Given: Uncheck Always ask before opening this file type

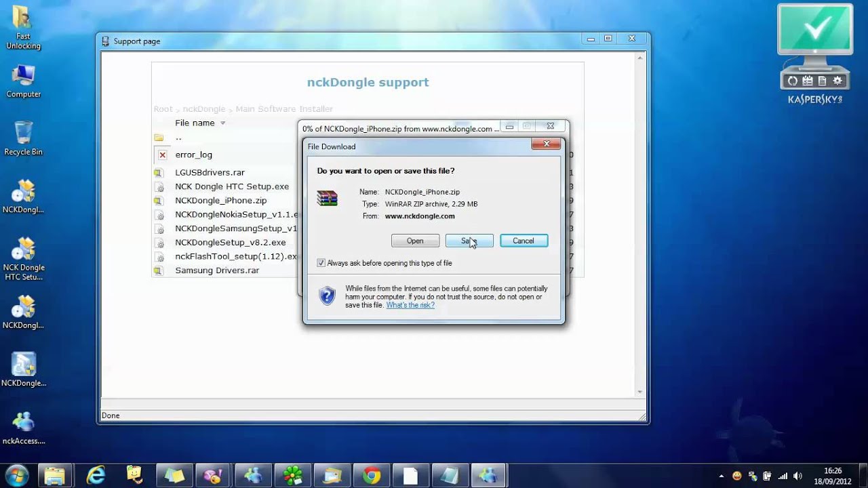Looking at the screenshot, I should 321,263.
